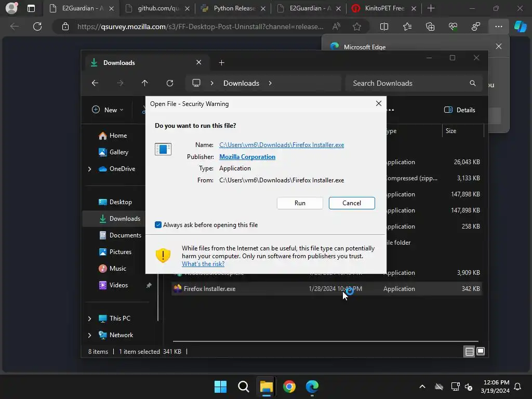Go up one folder level in Explorer
This screenshot has width=532, height=399.
click(144, 83)
